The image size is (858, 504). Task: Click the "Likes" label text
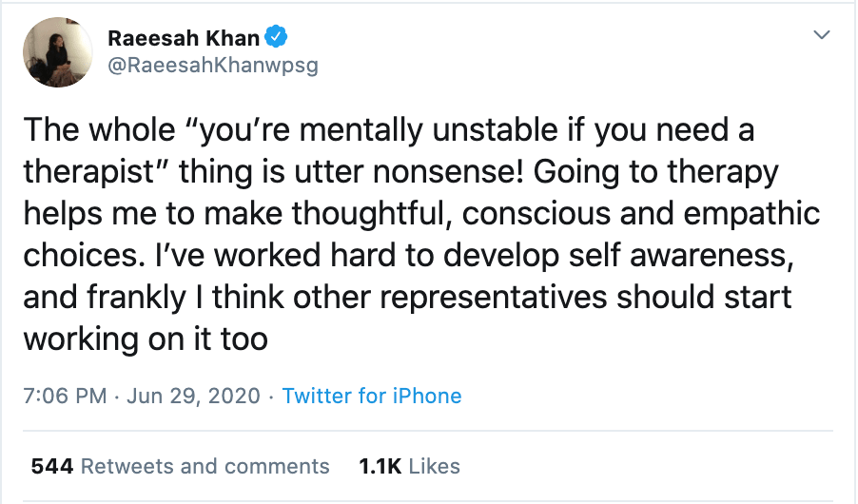click(437, 466)
